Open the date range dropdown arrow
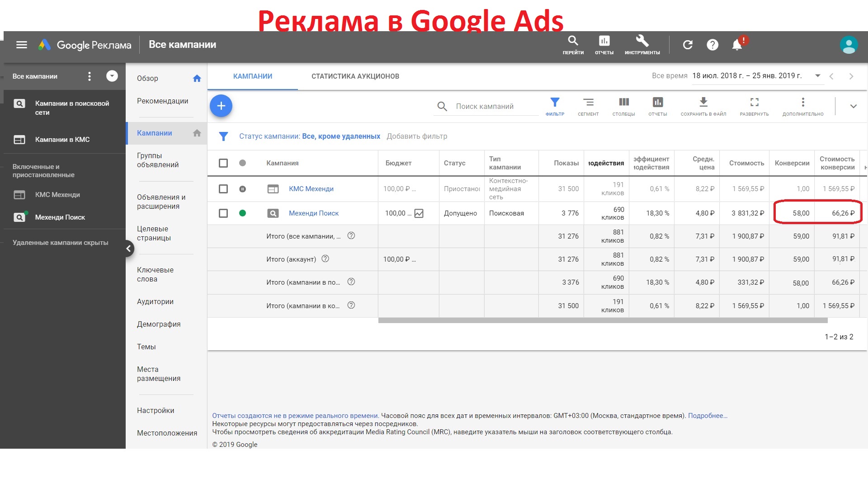 coord(818,76)
